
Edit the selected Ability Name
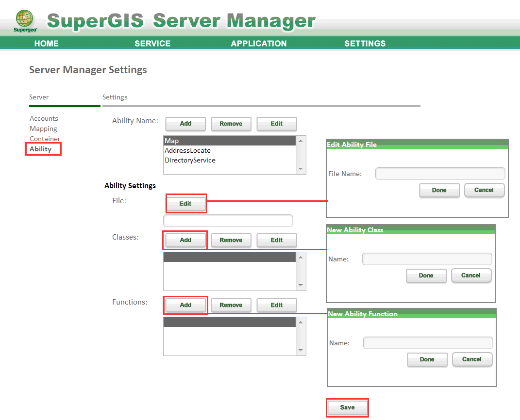[x=277, y=124]
